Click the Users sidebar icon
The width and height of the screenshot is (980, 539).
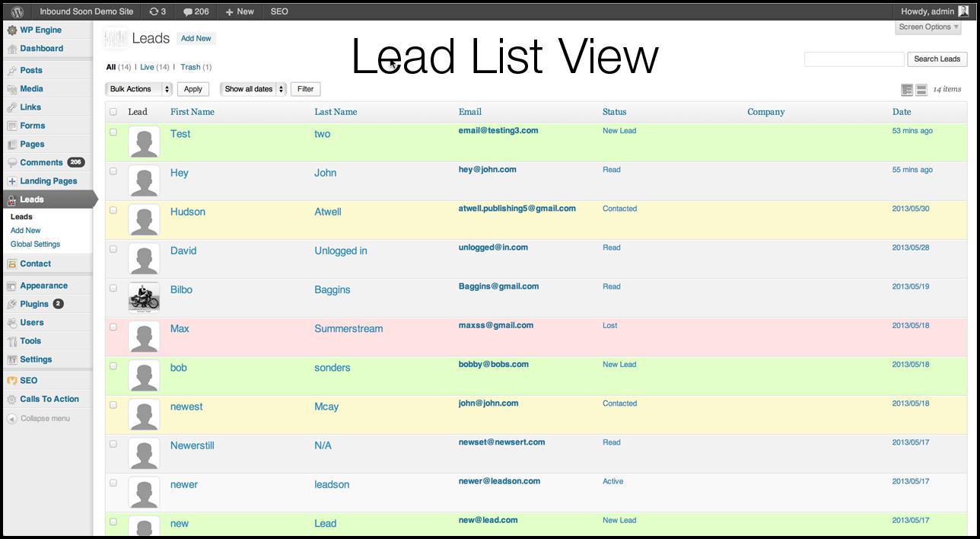(x=12, y=323)
